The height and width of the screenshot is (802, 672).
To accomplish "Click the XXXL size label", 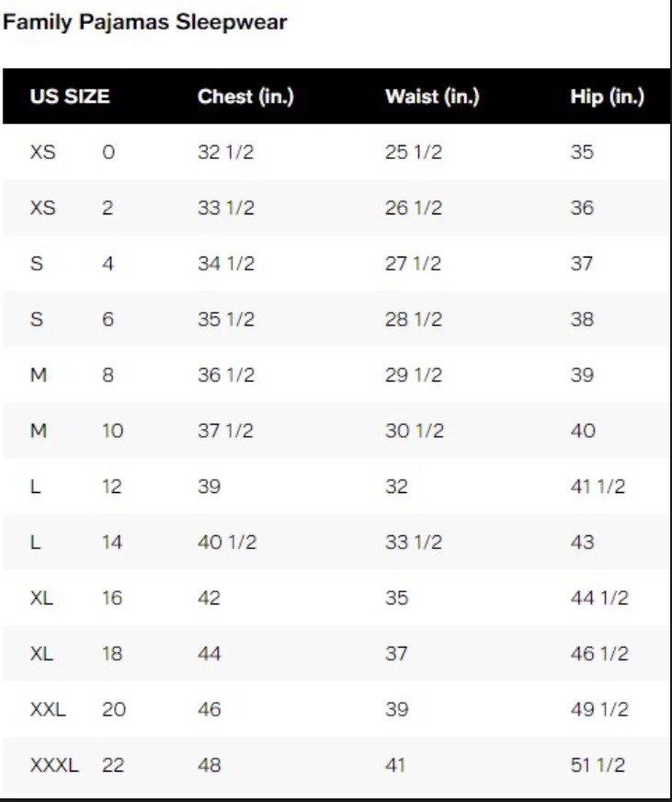I will [55, 764].
